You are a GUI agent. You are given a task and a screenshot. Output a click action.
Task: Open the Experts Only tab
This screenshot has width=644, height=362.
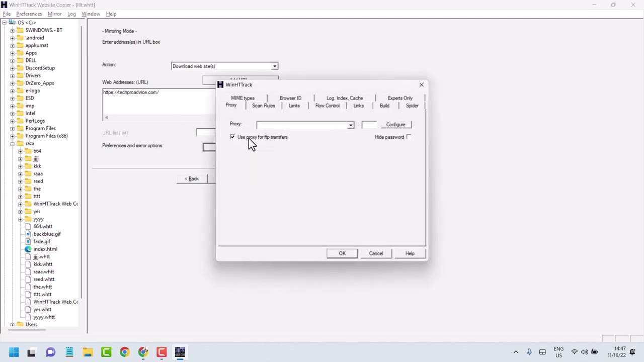pos(400,98)
